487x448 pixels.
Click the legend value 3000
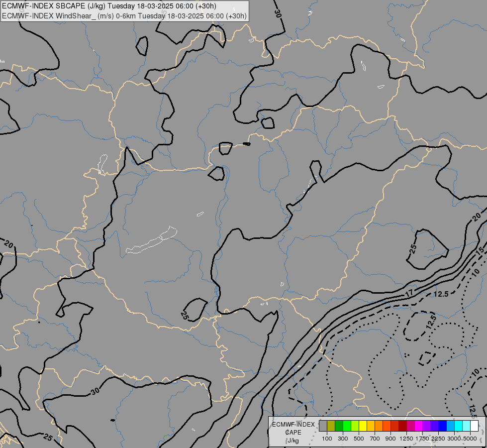click(x=454, y=439)
